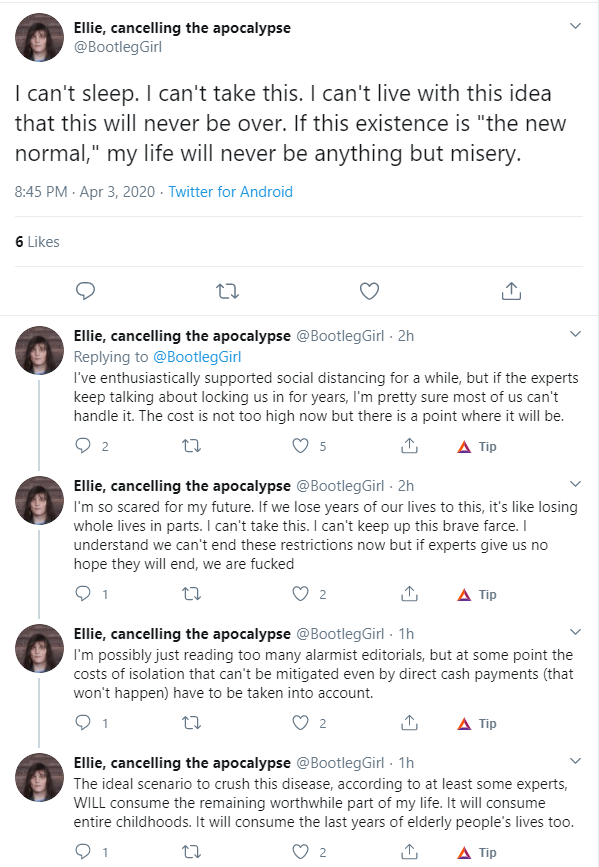
Task: Open the chevron menu on the 'social distancing' reply
Action: 576,334
